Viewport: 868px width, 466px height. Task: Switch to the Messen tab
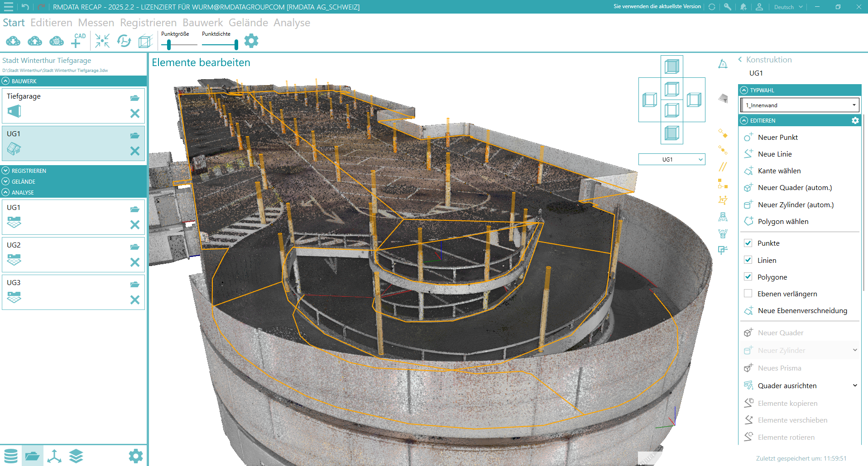click(96, 23)
